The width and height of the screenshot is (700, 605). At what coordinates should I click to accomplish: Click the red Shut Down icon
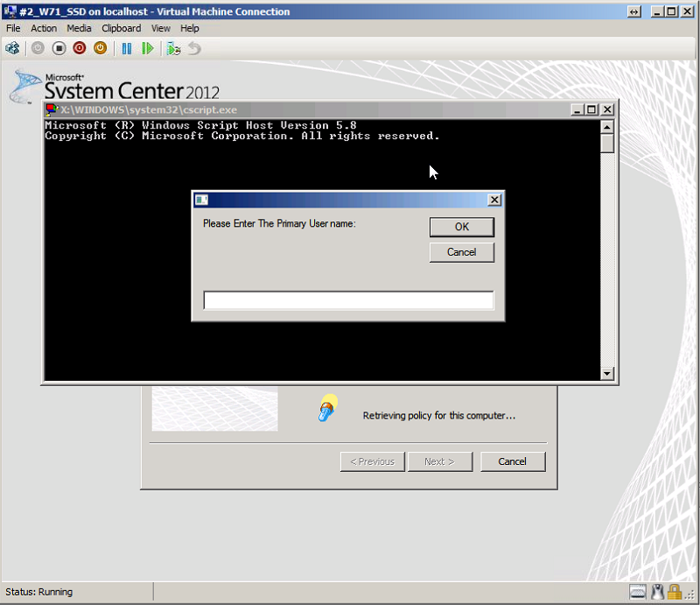(80, 48)
